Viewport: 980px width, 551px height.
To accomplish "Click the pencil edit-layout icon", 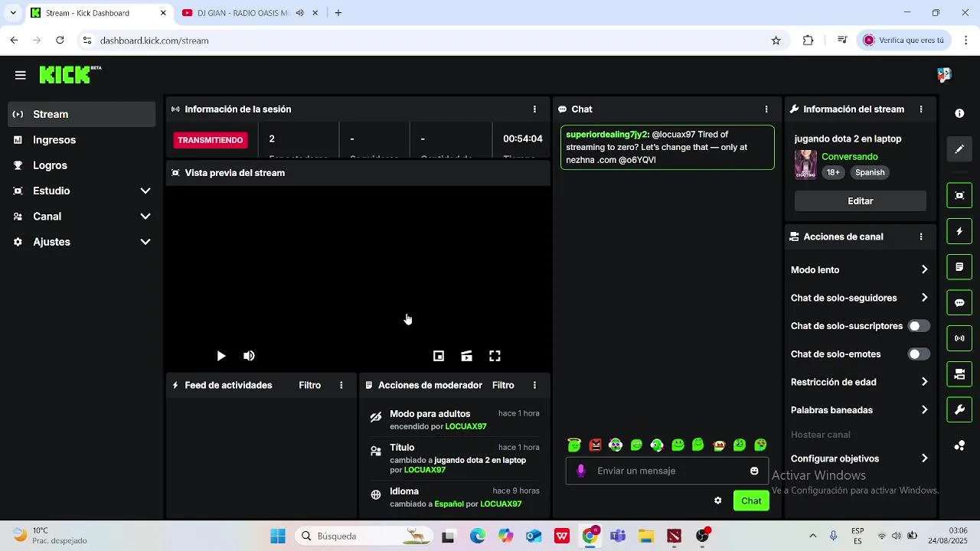I will click(959, 149).
